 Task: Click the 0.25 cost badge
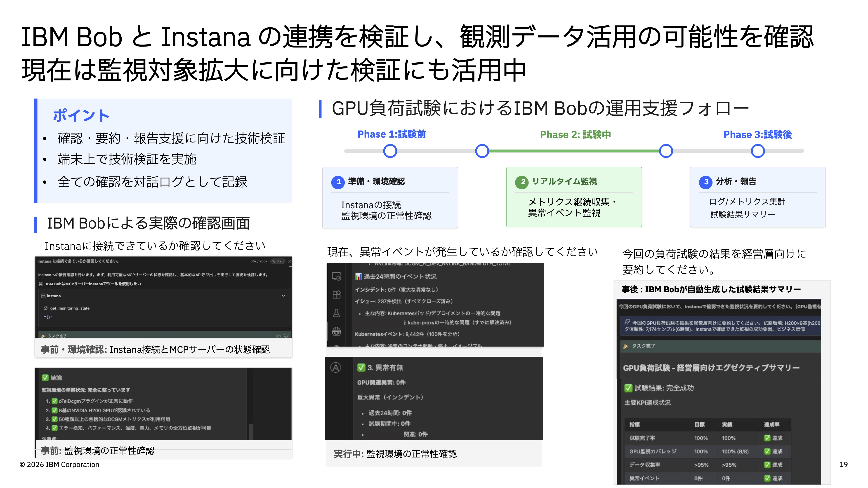[x=278, y=261]
